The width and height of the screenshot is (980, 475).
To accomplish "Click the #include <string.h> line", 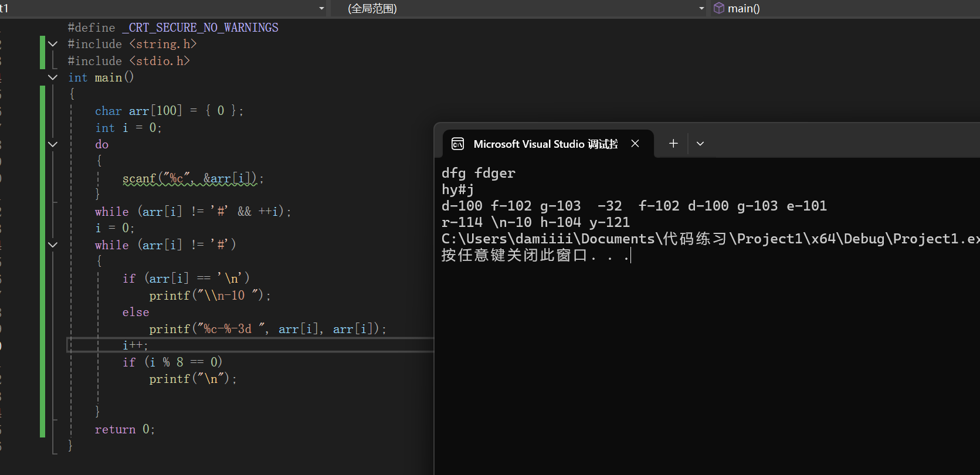I will tap(132, 44).
